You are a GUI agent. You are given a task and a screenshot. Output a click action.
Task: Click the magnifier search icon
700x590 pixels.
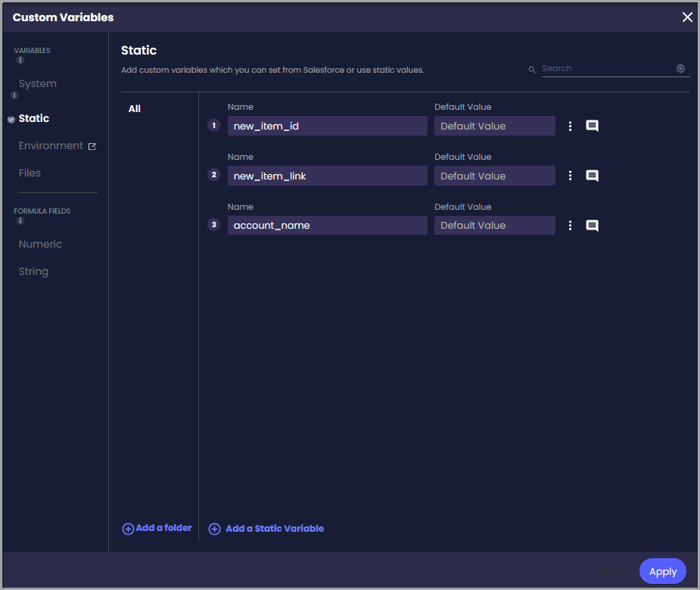click(x=532, y=70)
